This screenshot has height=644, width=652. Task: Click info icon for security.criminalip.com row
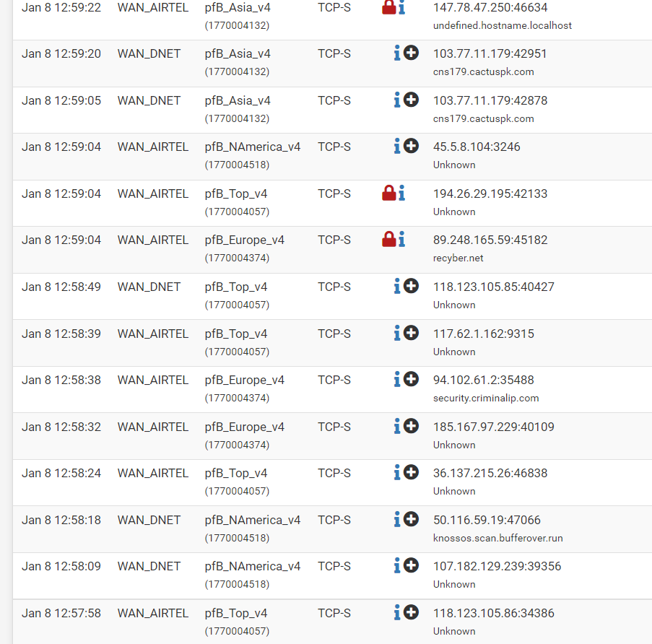pos(397,380)
